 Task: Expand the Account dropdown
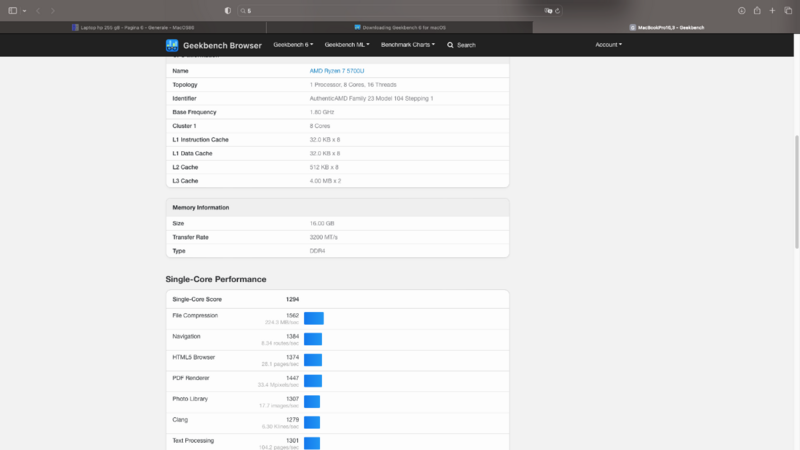tap(608, 45)
